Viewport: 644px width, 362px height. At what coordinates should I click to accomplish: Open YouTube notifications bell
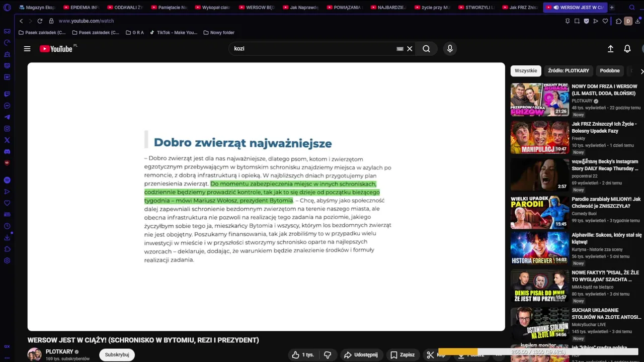pyautogui.click(x=627, y=49)
